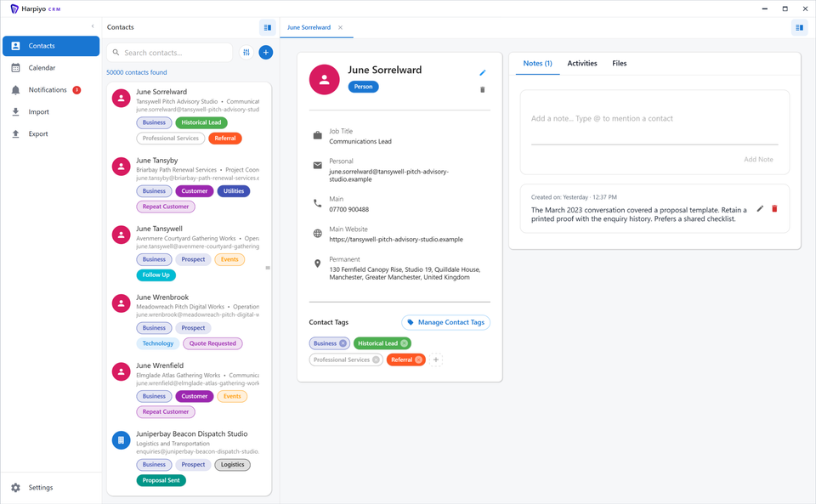Open Settings at the sidebar bottom
The image size is (816, 504).
coord(51,487)
